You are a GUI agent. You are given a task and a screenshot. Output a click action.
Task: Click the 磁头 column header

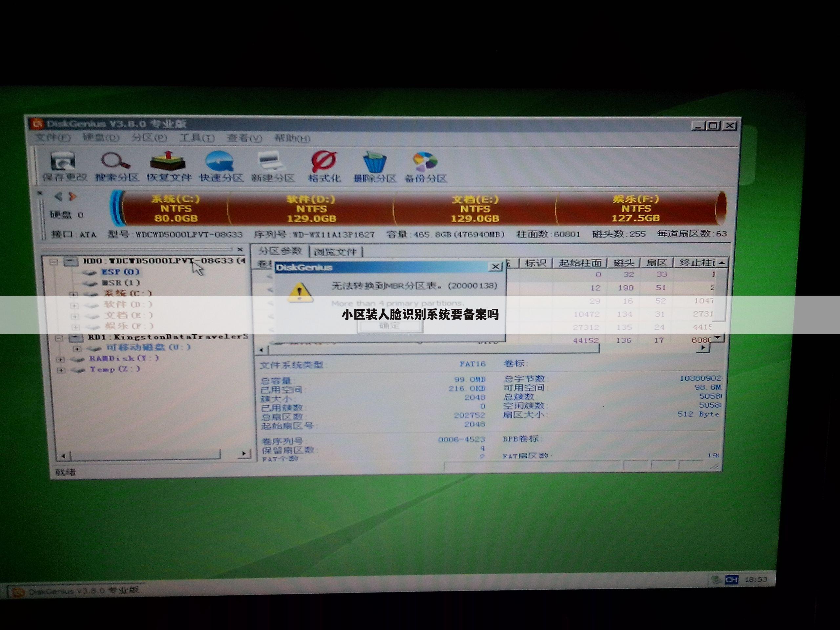click(x=624, y=263)
